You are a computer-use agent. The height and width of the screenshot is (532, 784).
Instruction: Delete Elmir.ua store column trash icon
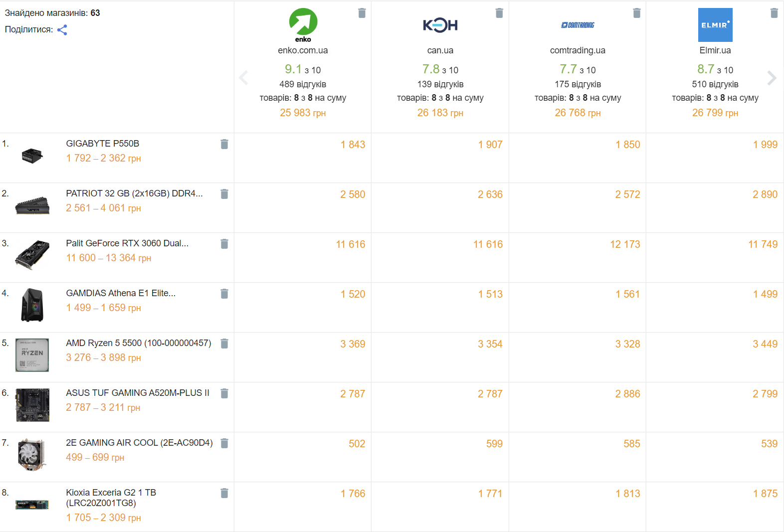pos(774,13)
